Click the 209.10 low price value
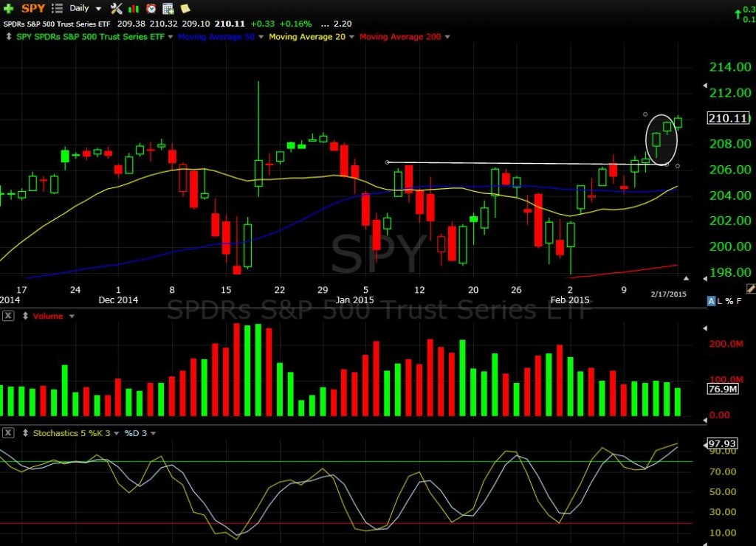 click(x=196, y=24)
